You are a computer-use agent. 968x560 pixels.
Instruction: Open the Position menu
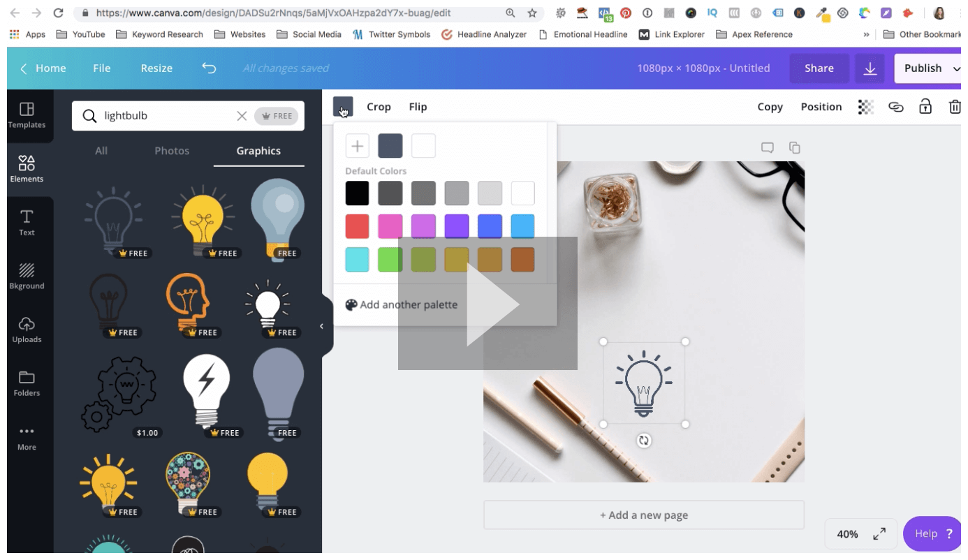(821, 107)
